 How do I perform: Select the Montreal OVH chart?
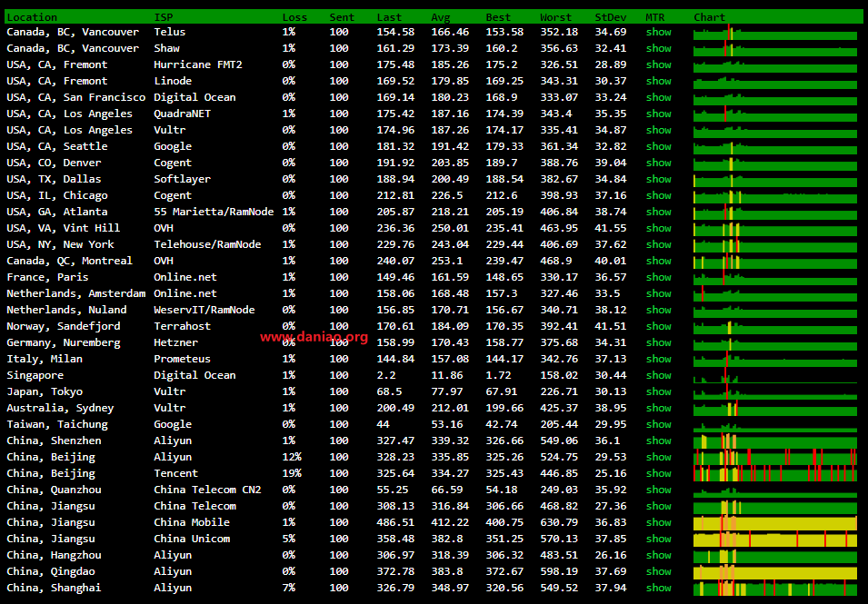pyautogui.click(x=775, y=261)
